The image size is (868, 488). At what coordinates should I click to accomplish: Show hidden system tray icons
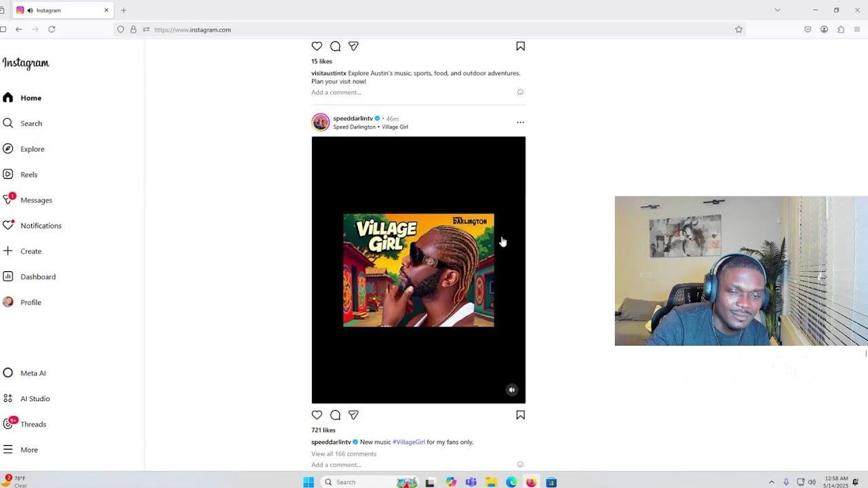click(771, 482)
